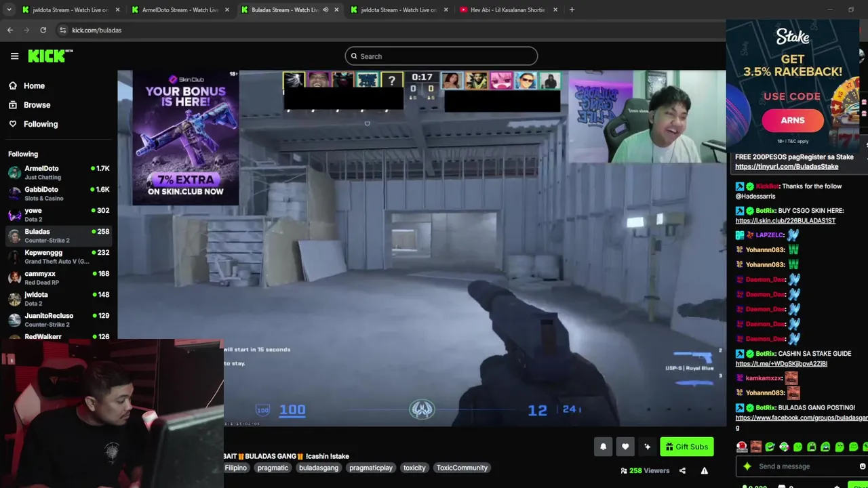This screenshot has height=488, width=868.
Task: Click the green sparkle icon in chat input
Action: tap(747, 466)
